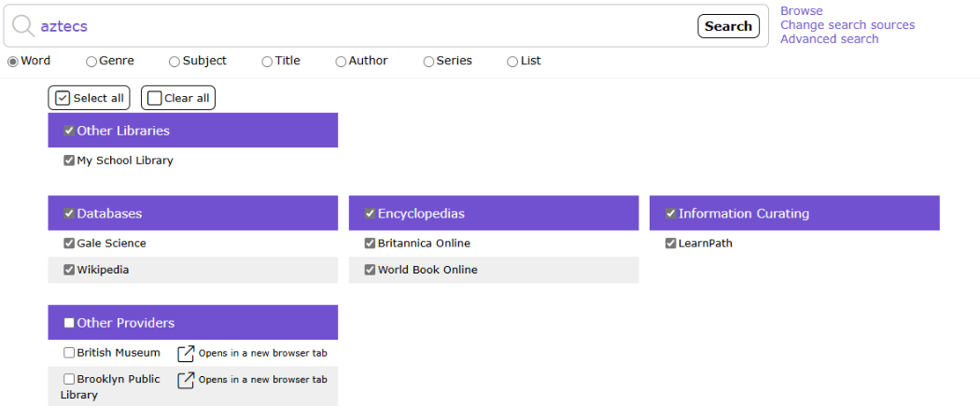Click the Search button
This screenshot has width=980, height=420.
[x=728, y=26]
